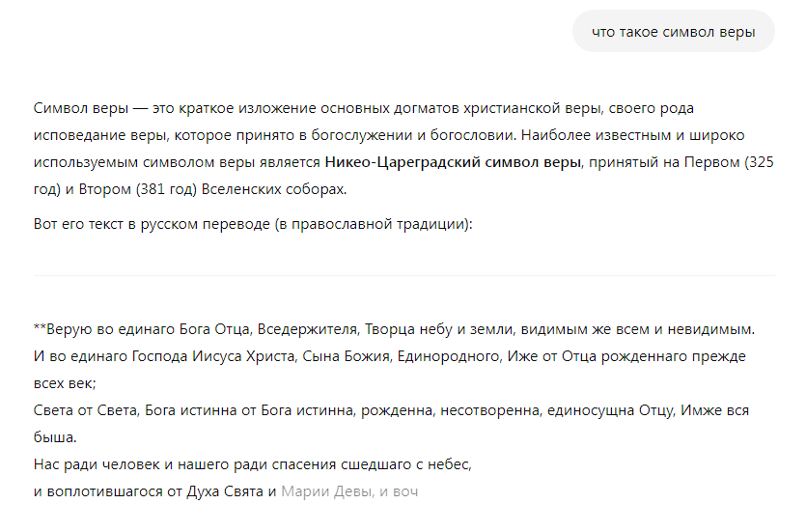Screen dimensions: 806x532
Task: Click the opening line starting "Символ веры — это"
Action: 363,108
